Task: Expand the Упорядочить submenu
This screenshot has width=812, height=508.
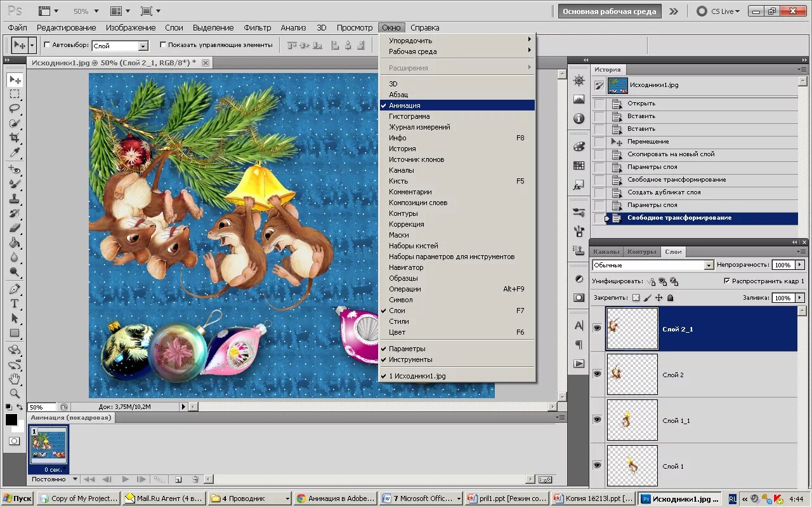Action: [458, 41]
